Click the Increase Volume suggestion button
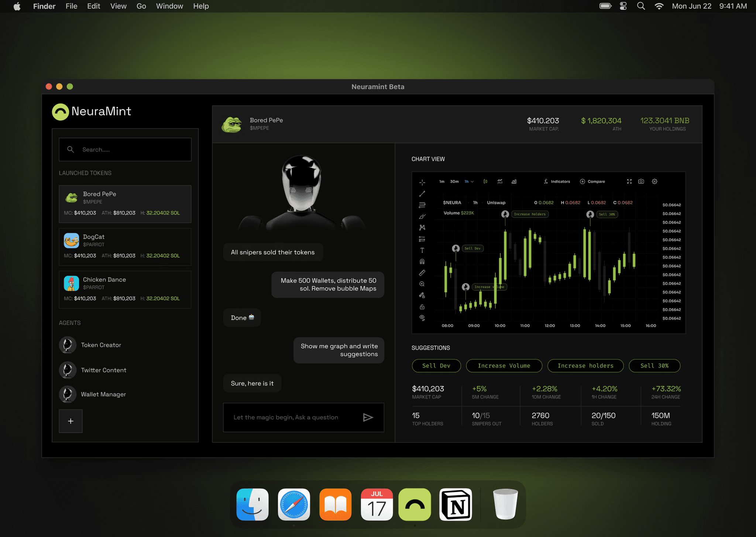Image resolution: width=756 pixels, height=537 pixels. click(504, 365)
